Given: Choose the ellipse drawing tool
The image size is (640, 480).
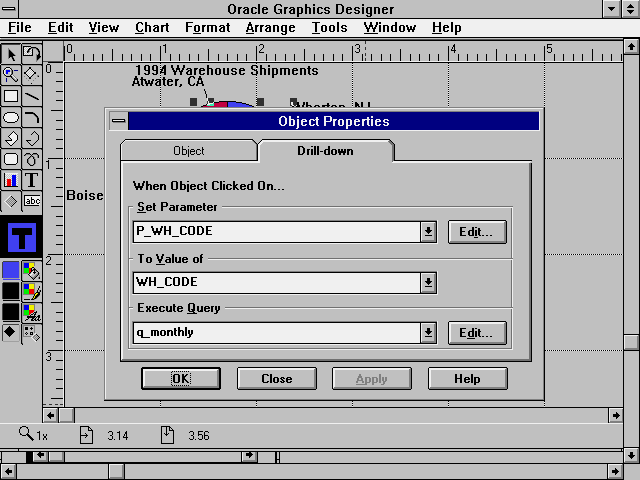Looking at the screenshot, I should (11, 117).
